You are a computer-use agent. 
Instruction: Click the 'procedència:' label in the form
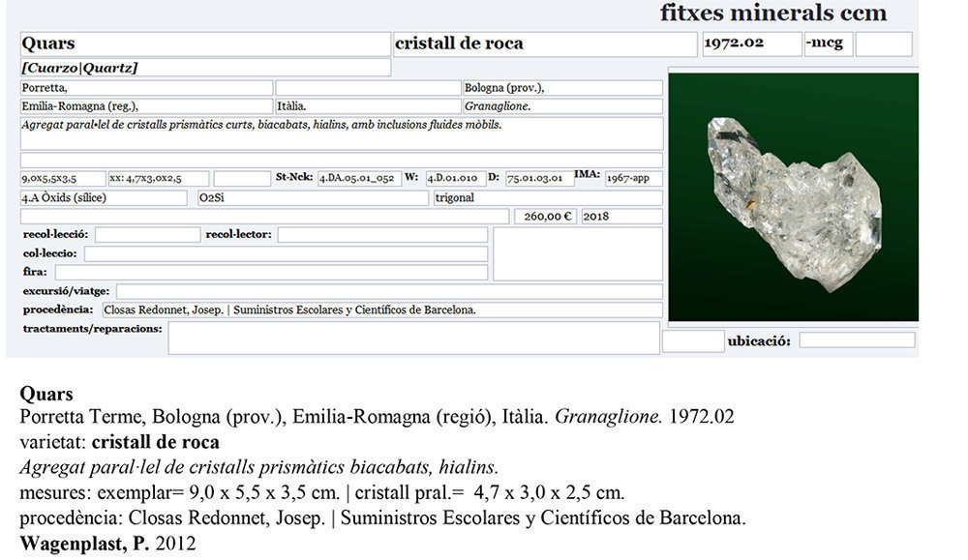pyautogui.click(x=58, y=309)
